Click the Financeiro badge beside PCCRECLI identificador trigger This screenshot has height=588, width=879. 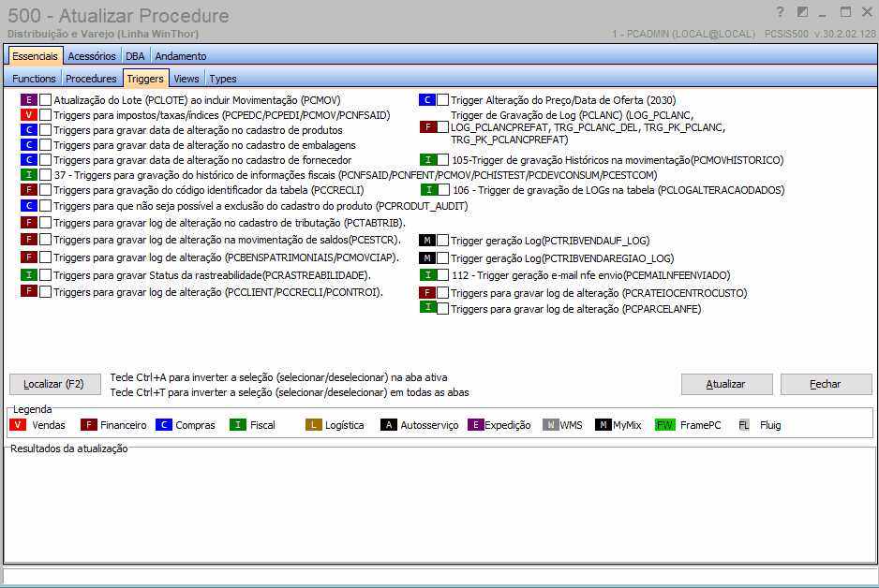point(29,190)
